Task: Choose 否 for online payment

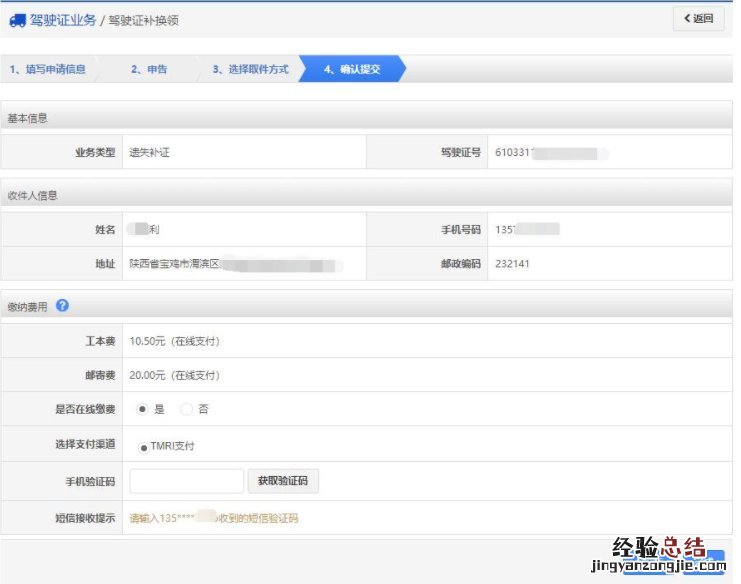Action: pyautogui.click(x=186, y=409)
